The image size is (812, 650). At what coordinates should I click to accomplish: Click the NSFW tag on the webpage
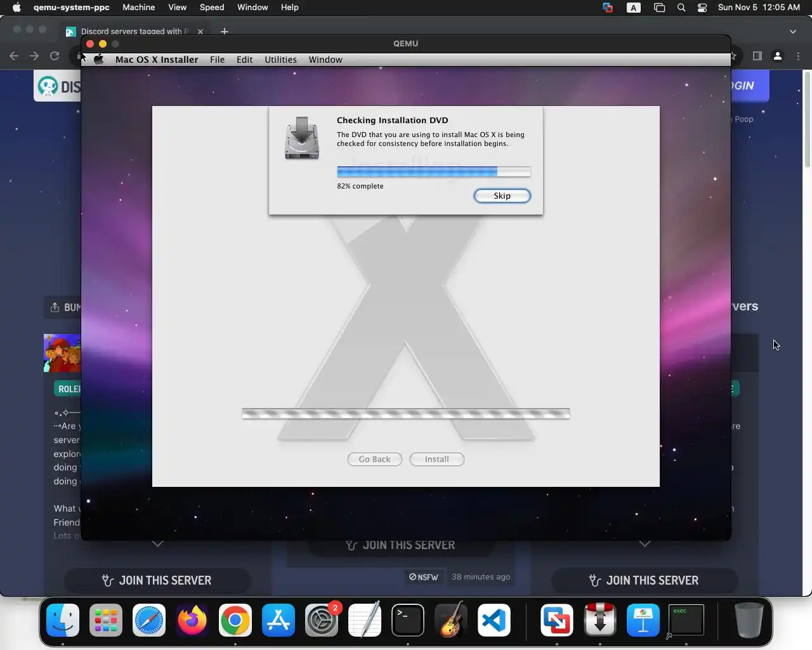point(424,577)
